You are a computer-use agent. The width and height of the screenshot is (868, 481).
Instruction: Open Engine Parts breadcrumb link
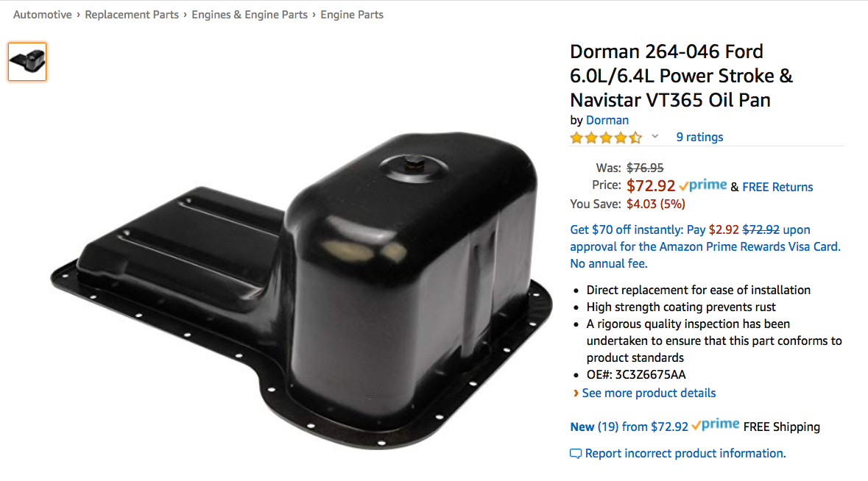[x=352, y=15]
